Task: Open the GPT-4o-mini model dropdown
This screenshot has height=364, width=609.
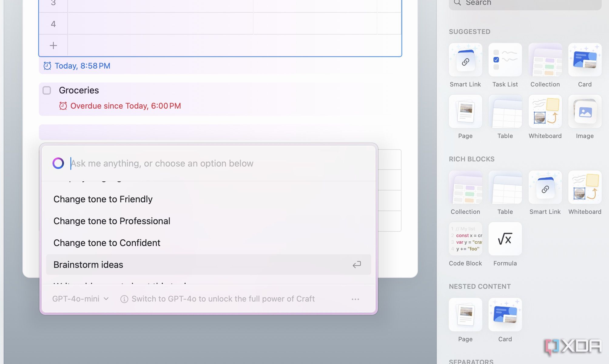Action: pos(80,299)
